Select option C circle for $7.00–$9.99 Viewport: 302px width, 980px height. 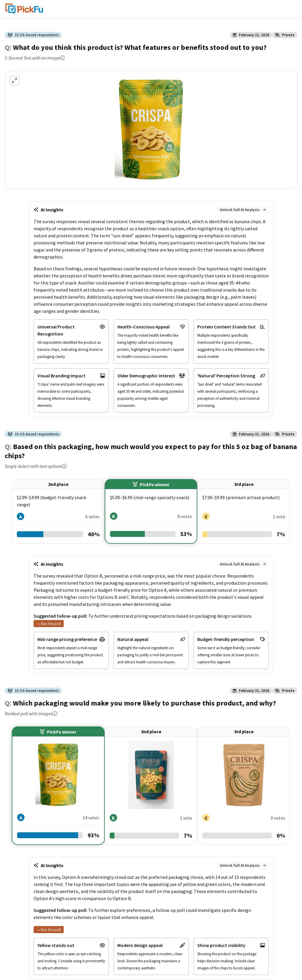pyautogui.click(x=206, y=517)
